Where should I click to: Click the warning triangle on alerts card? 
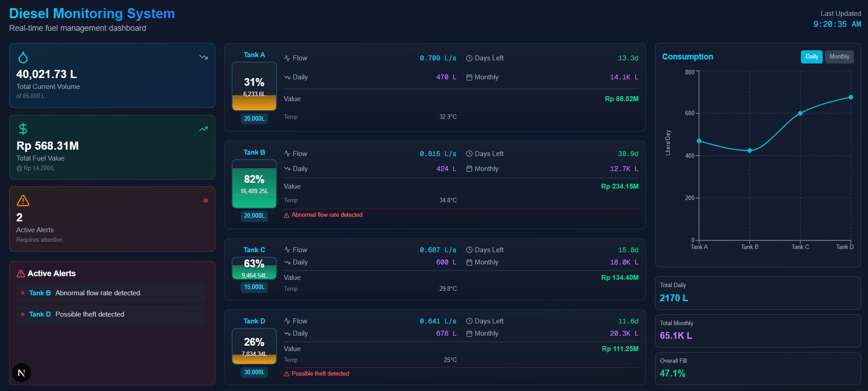coord(23,200)
